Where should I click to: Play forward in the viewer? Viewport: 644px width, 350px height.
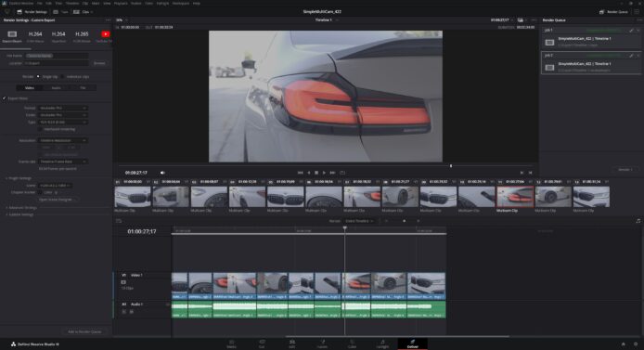tap(324, 173)
